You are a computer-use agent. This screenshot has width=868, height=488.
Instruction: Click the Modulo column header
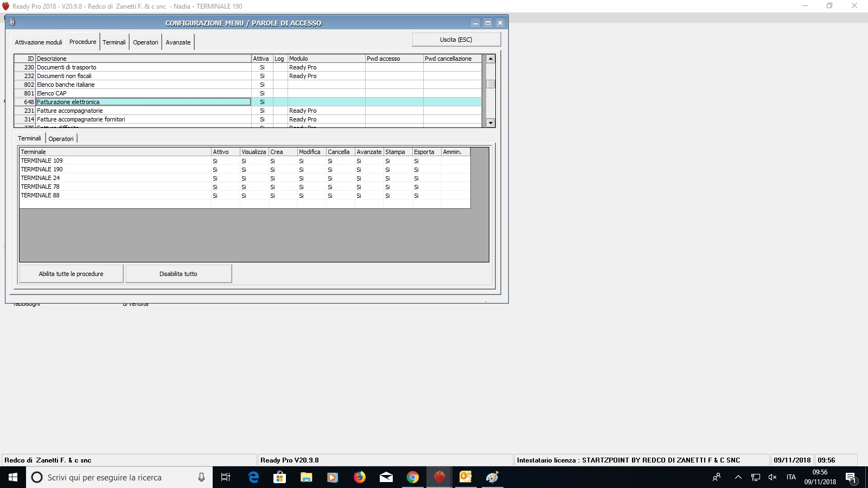tap(326, 59)
